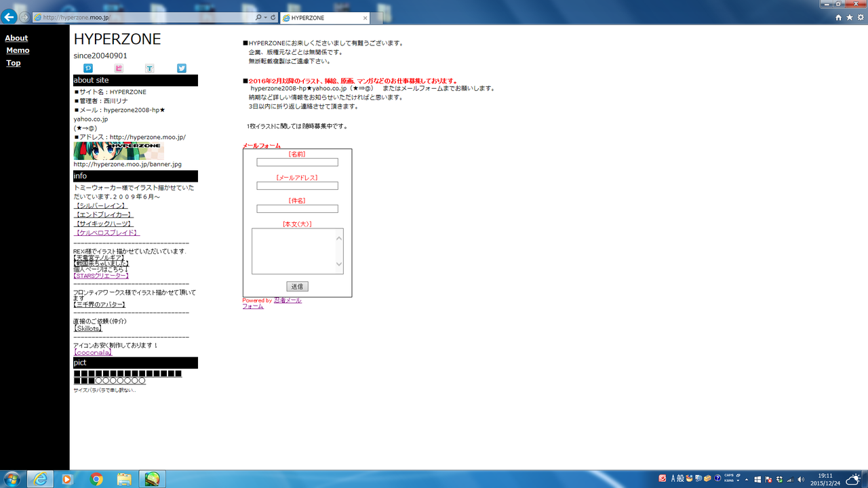Open the 【三千界のアバター】 link
868x488 pixels.
tap(100, 304)
